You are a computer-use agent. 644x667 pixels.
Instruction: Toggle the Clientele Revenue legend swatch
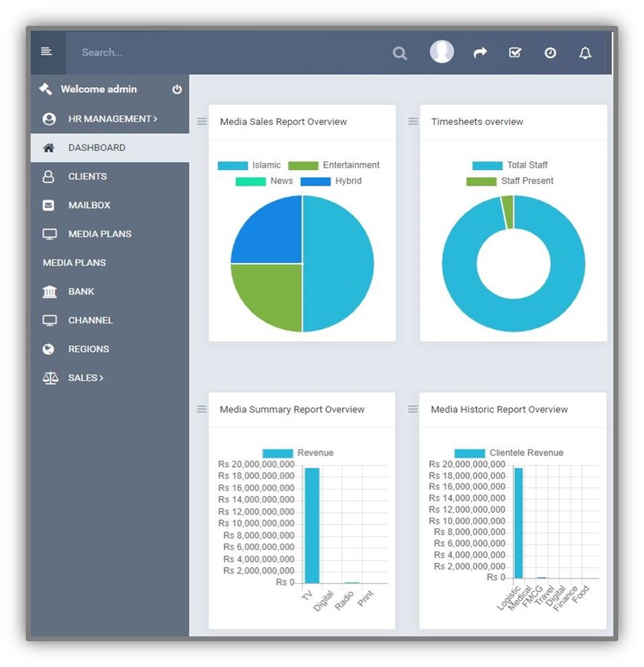[470, 453]
